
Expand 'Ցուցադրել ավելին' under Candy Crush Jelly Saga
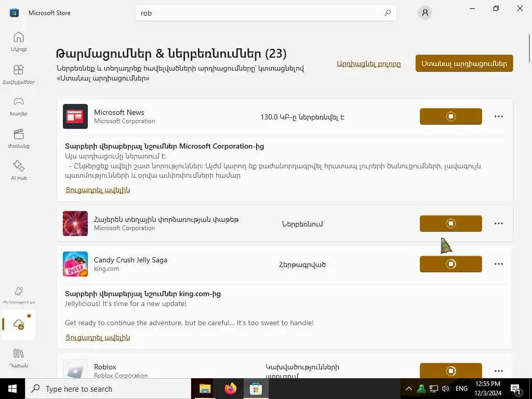[x=98, y=337]
